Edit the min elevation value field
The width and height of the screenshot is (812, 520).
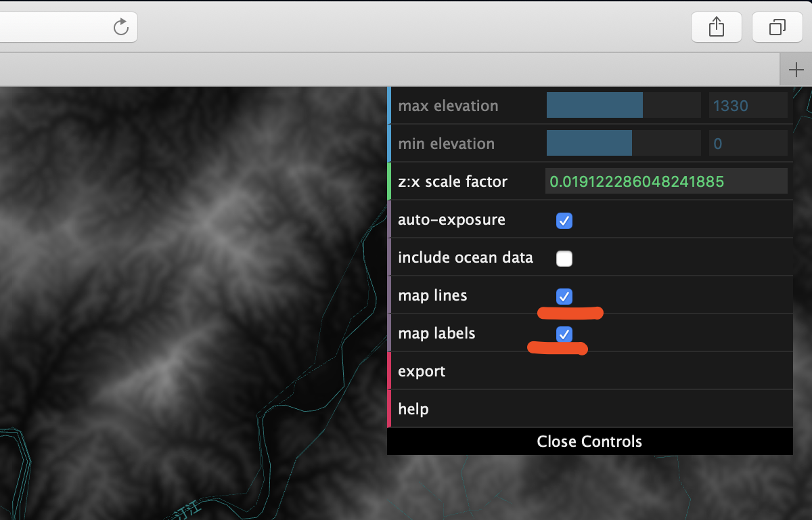coord(748,144)
